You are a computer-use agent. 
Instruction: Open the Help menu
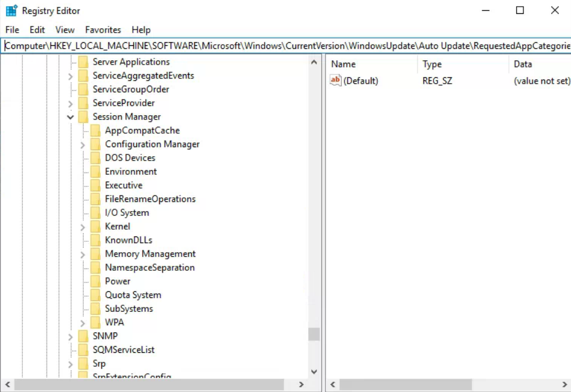(141, 30)
